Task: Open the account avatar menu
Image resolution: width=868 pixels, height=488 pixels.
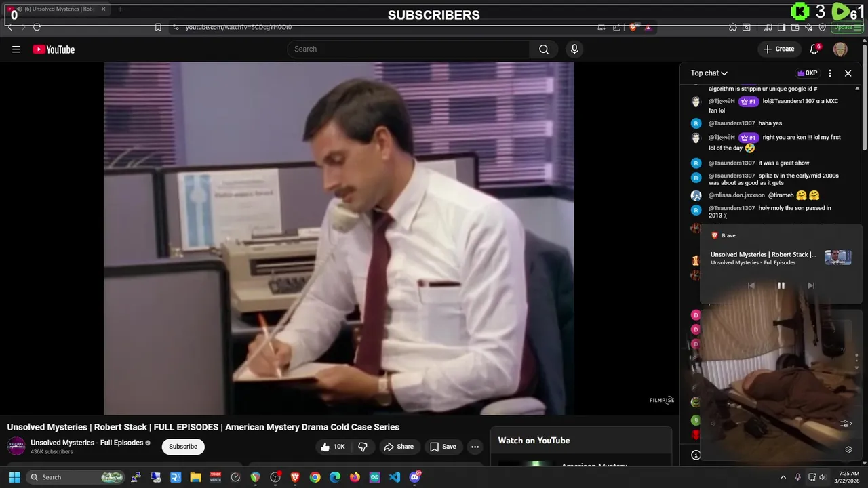Action: 840,49
